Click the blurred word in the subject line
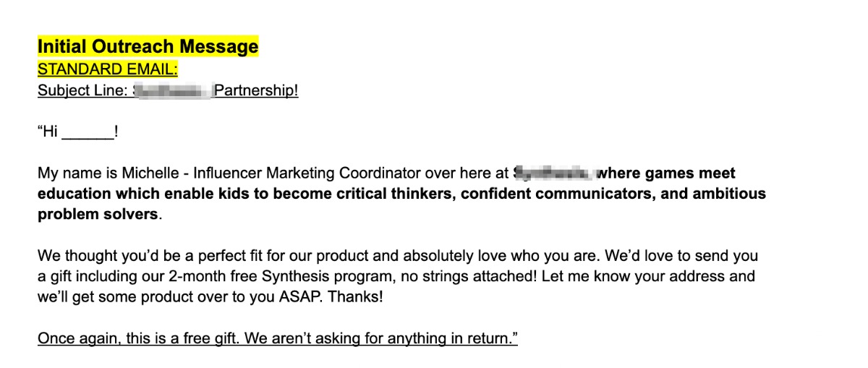 (x=172, y=91)
